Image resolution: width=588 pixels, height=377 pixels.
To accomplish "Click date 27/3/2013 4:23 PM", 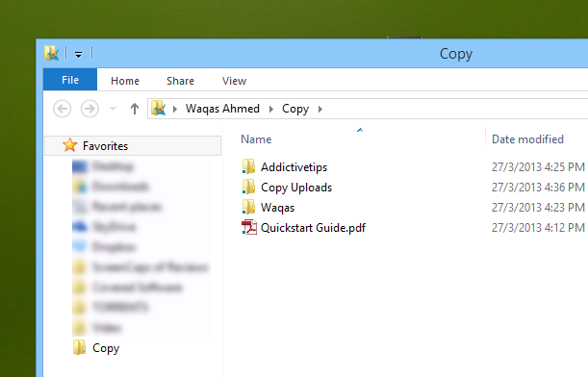I will [538, 207].
